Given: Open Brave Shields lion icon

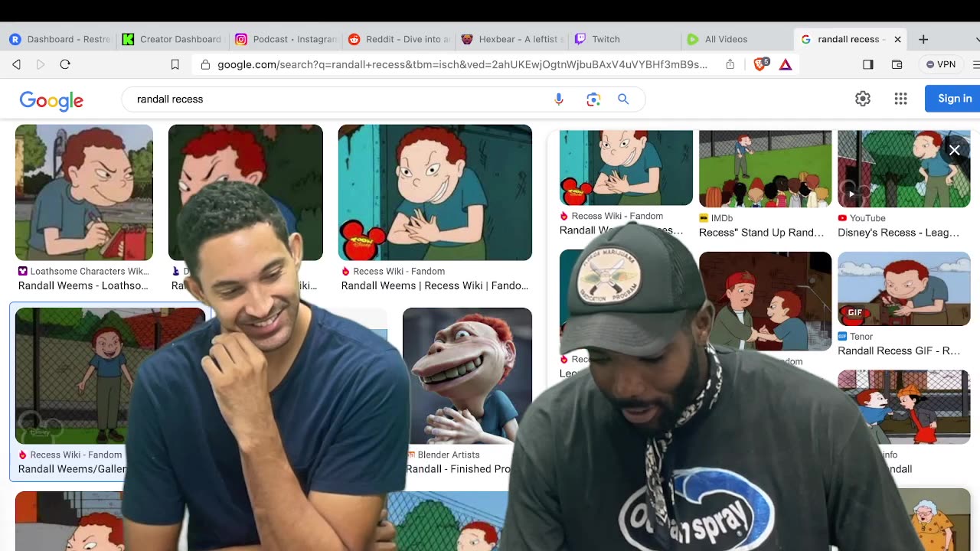Looking at the screenshot, I should tap(760, 64).
